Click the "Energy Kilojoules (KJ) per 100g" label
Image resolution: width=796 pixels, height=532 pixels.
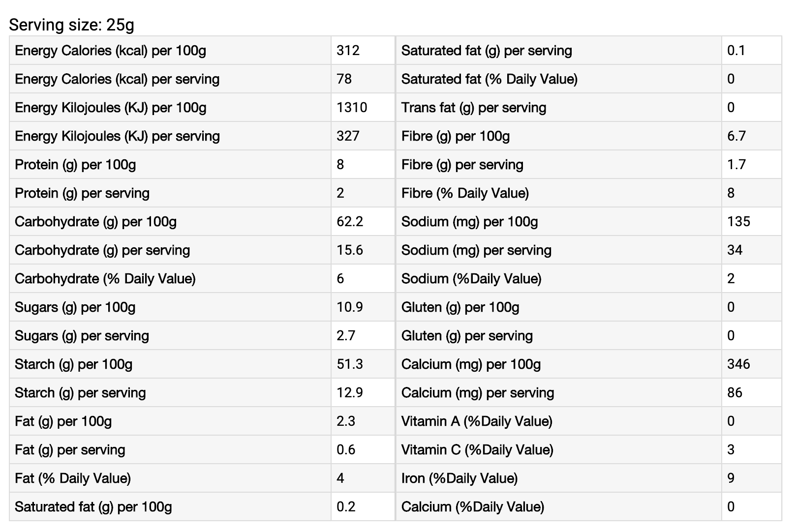pyautogui.click(x=111, y=107)
